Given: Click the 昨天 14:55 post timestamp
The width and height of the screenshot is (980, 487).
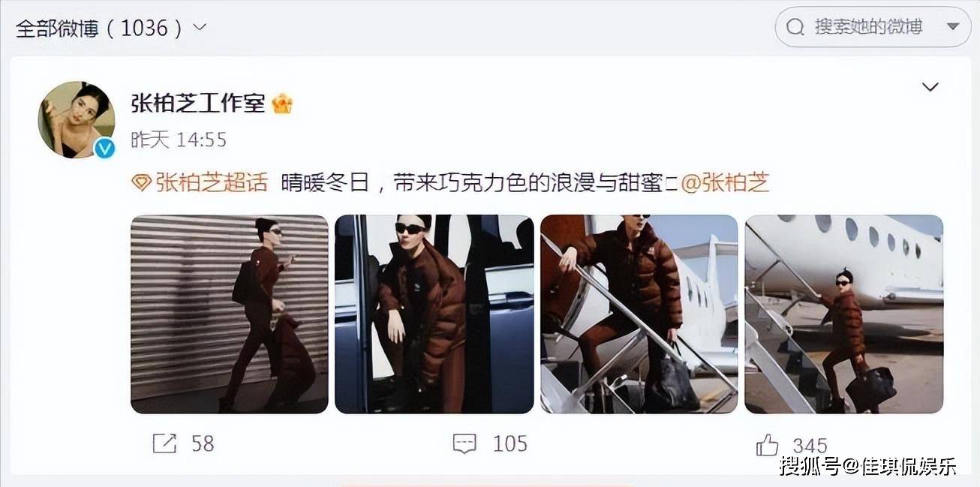Looking at the screenshot, I should click(x=179, y=140).
